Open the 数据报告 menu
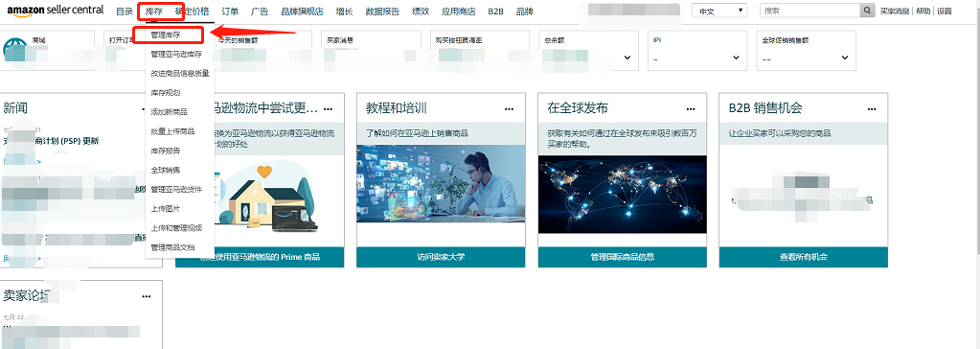Image resolution: width=980 pixels, height=349 pixels. [382, 12]
